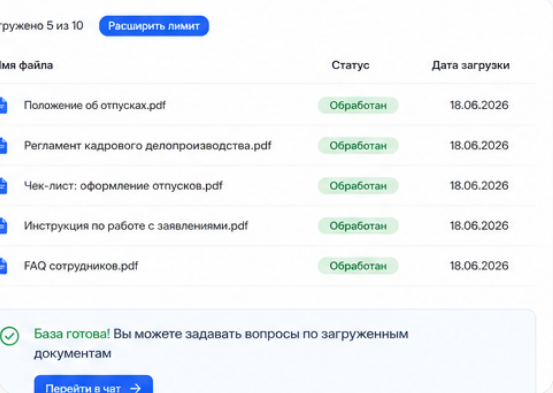Click the База готова! message text
This screenshot has height=393, width=553.
tap(72, 334)
